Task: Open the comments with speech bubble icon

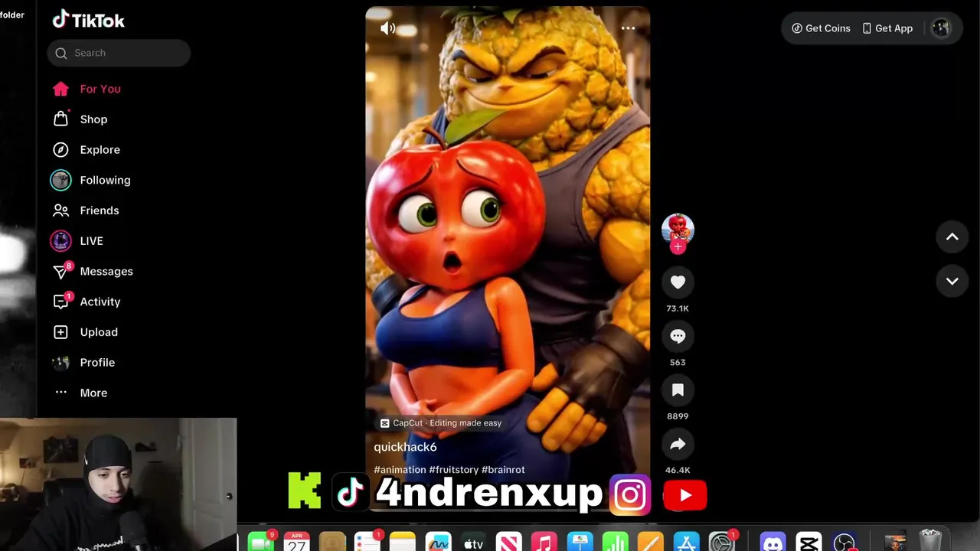Action: 678,336
